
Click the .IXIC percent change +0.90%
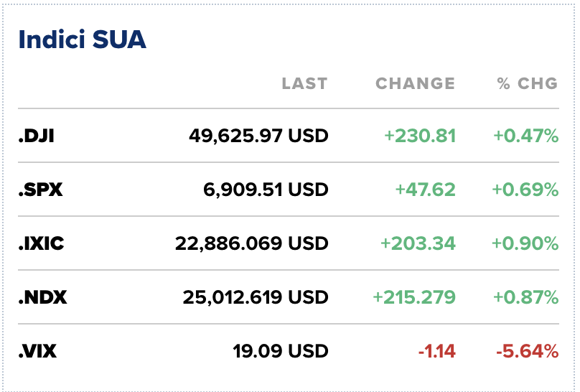point(525,243)
